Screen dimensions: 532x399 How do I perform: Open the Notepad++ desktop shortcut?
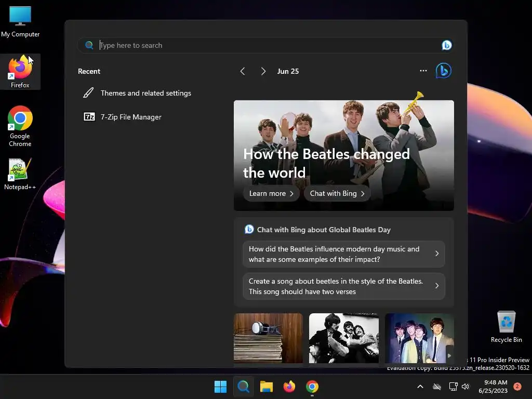(x=20, y=174)
